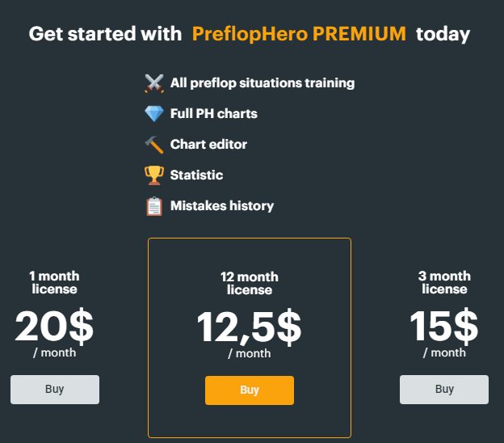Buy the 3 month license
The width and height of the screenshot is (504, 443).
pos(444,390)
